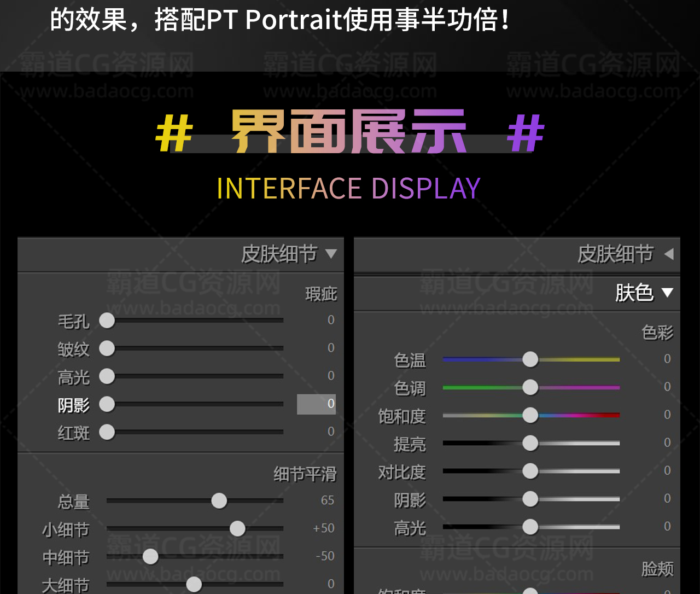Image resolution: width=700 pixels, height=594 pixels.
Task: Click the 色温 numeric value field
Action: click(x=667, y=359)
